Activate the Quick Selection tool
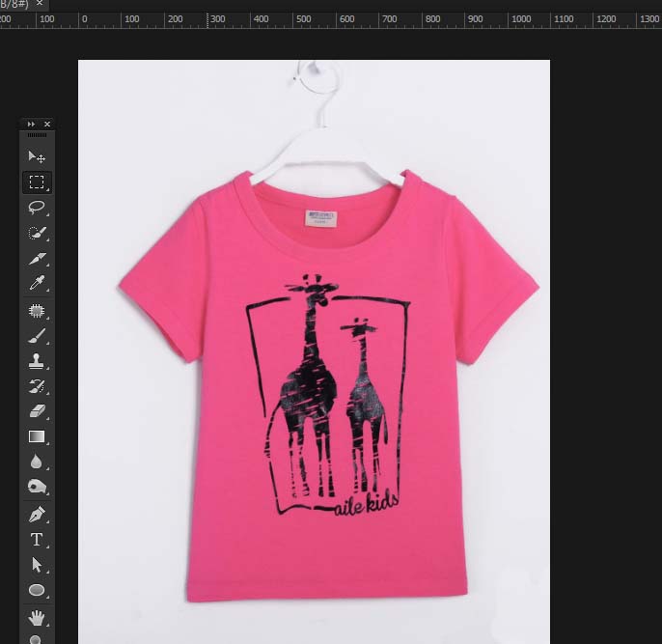The height and width of the screenshot is (644, 662). point(37,233)
